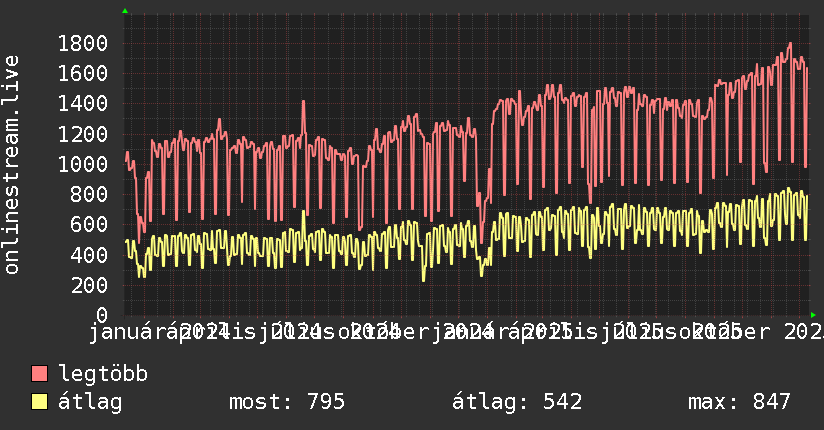Select the 1200 Y-axis tick label
The height and width of the screenshot is (430, 824).
(83, 134)
